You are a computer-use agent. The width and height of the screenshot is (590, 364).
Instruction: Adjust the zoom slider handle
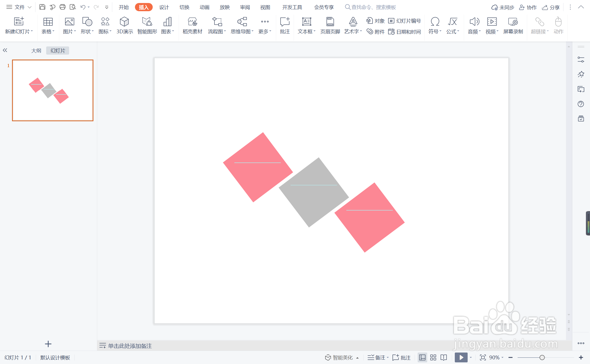click(542, 357)
